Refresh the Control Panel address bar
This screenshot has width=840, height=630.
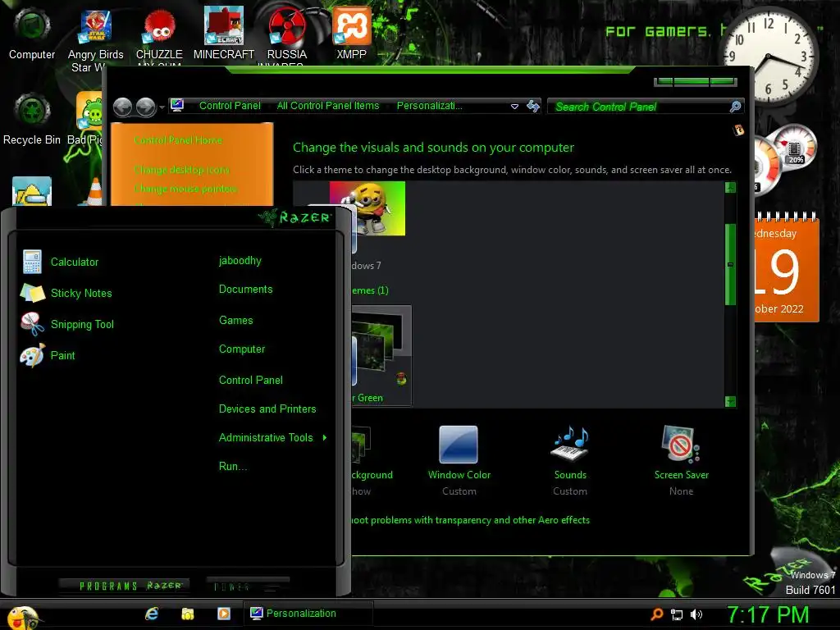[532, 106]
